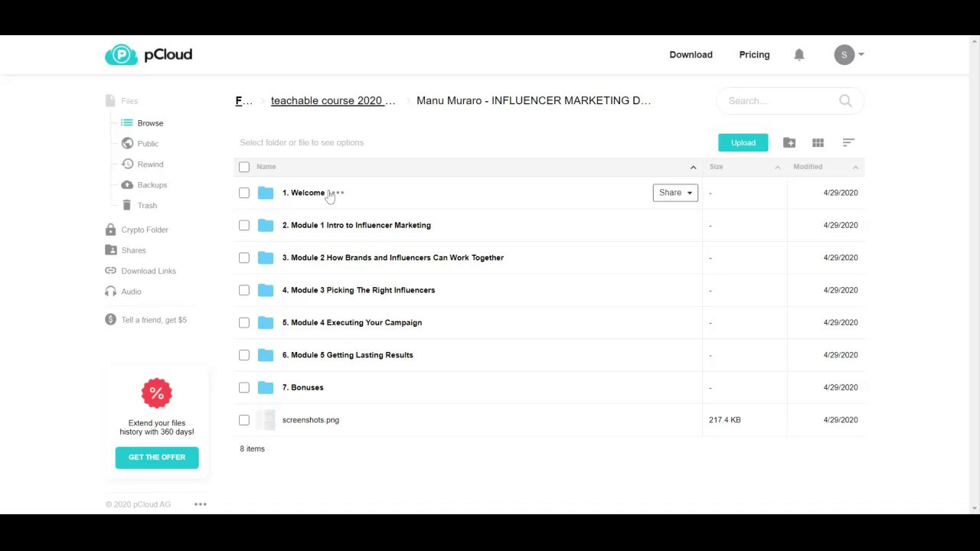This screenshot has width=980, height=551.
Task: Open Rewind in sidebar
Action: point(150,165)
